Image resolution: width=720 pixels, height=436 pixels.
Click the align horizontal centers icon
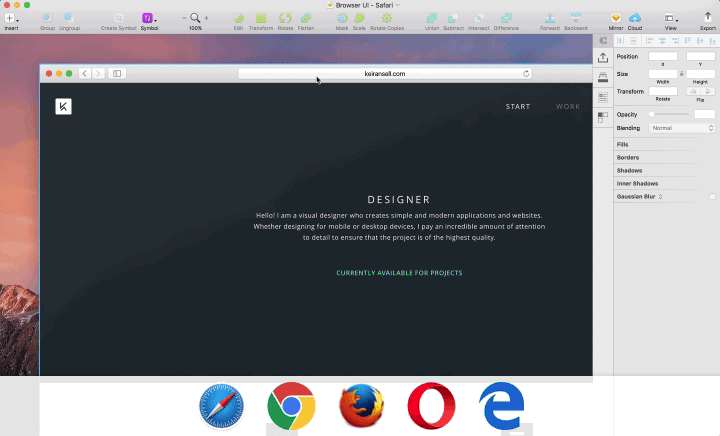[x=662, y=41]
